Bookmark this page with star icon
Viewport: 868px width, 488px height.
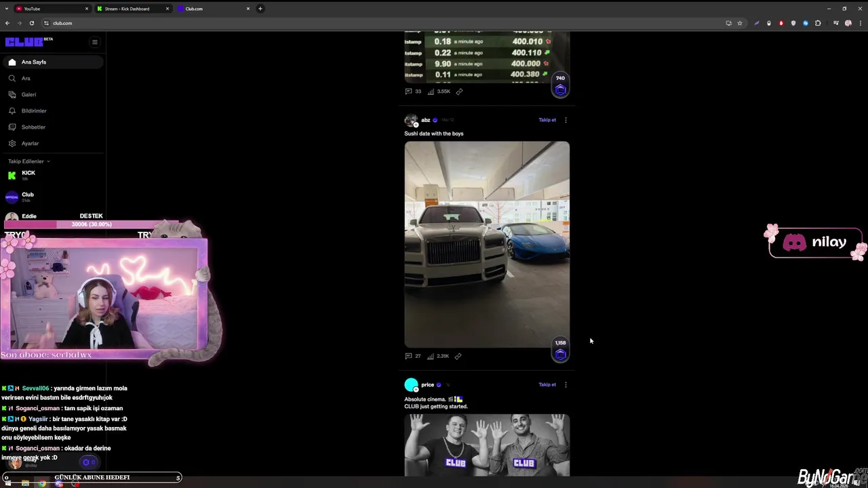pyautogui.click(x=740, y=23)
